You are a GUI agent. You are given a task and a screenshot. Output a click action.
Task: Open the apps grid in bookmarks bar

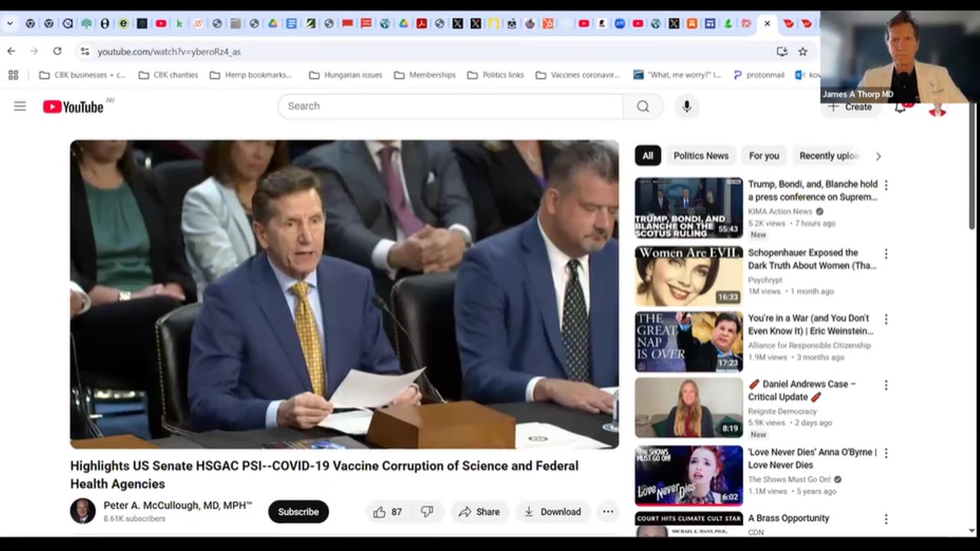click(x=13, y=75)
